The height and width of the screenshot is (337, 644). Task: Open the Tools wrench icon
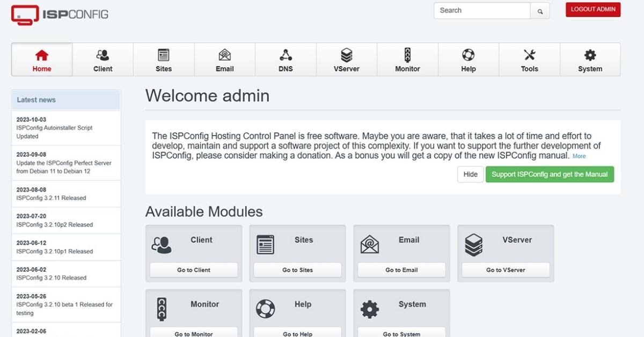click(x=530, y=55)
